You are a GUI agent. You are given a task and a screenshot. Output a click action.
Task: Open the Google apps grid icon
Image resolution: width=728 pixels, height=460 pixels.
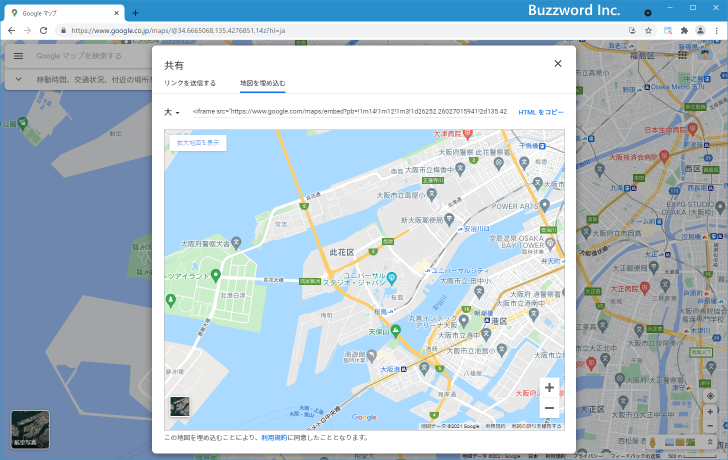point(682,55)
